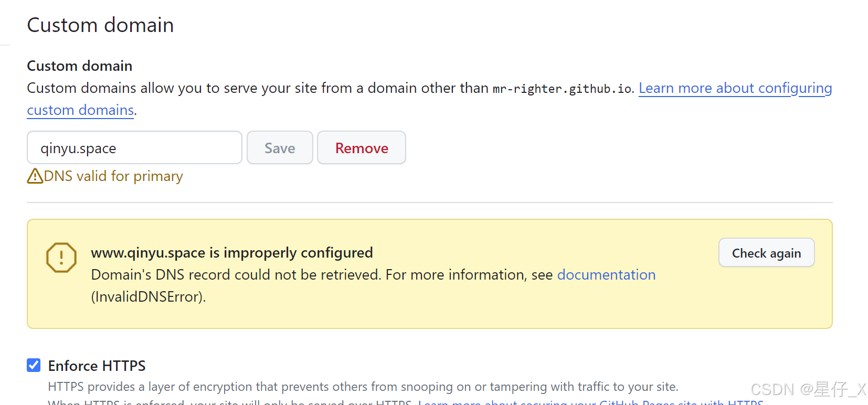
Task: Click the improperly configured warning title
Action: point(232,253)
